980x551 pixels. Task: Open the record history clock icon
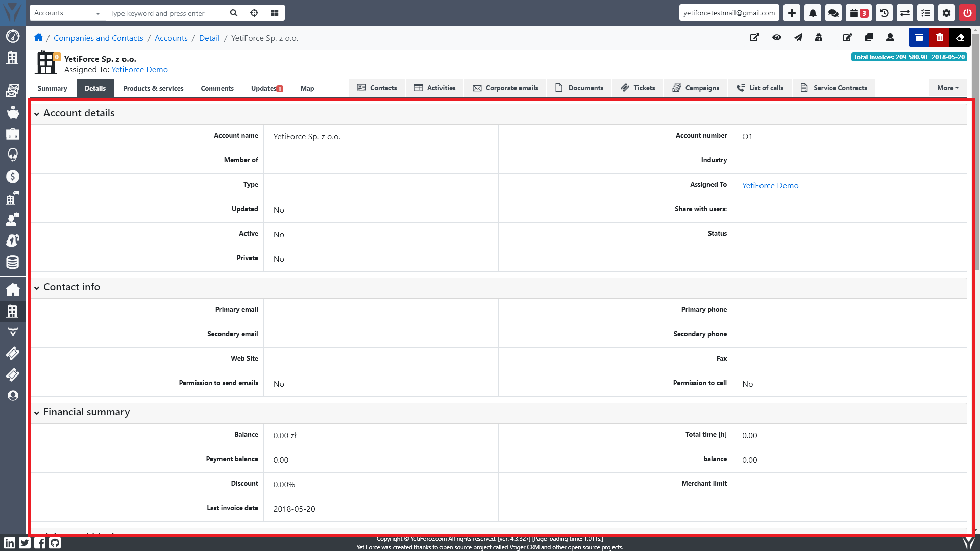pos(885,13)
